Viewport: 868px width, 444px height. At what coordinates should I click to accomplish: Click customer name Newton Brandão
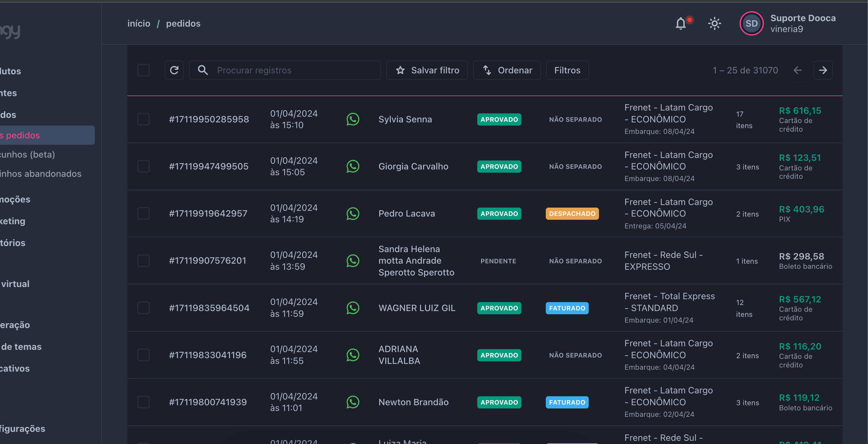coord(414,402)
